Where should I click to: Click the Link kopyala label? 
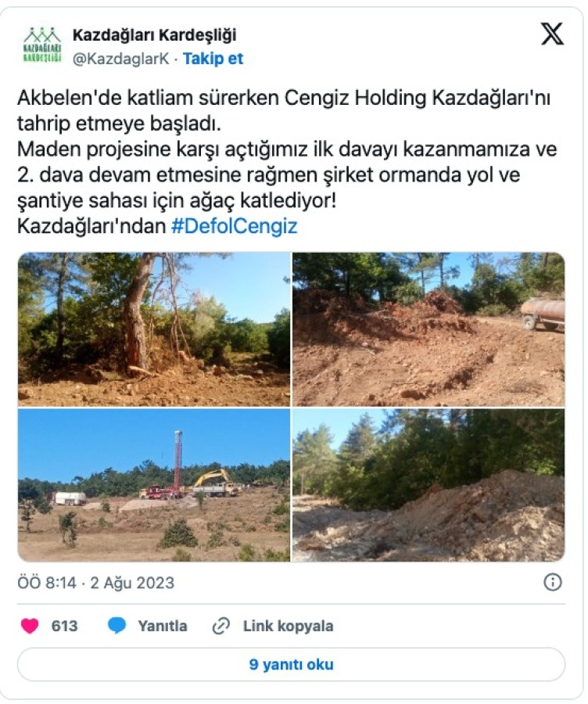click(289, 626)
